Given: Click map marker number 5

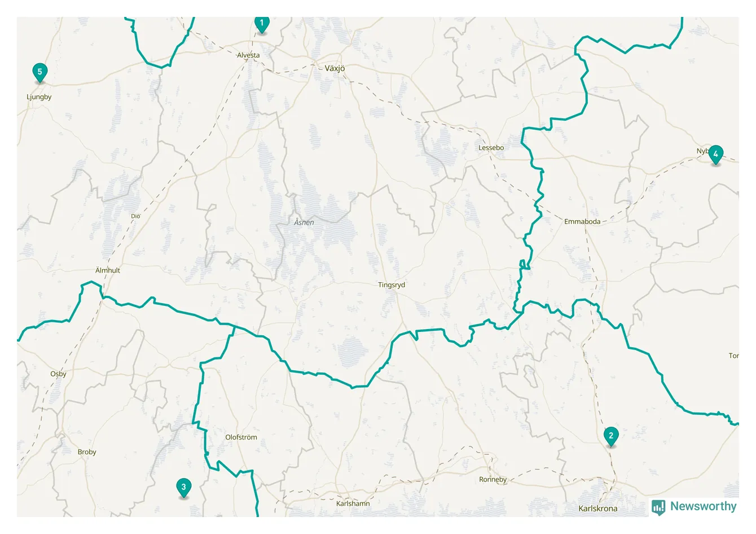Looking at the screenshot, I should click(x=39, y=72).
